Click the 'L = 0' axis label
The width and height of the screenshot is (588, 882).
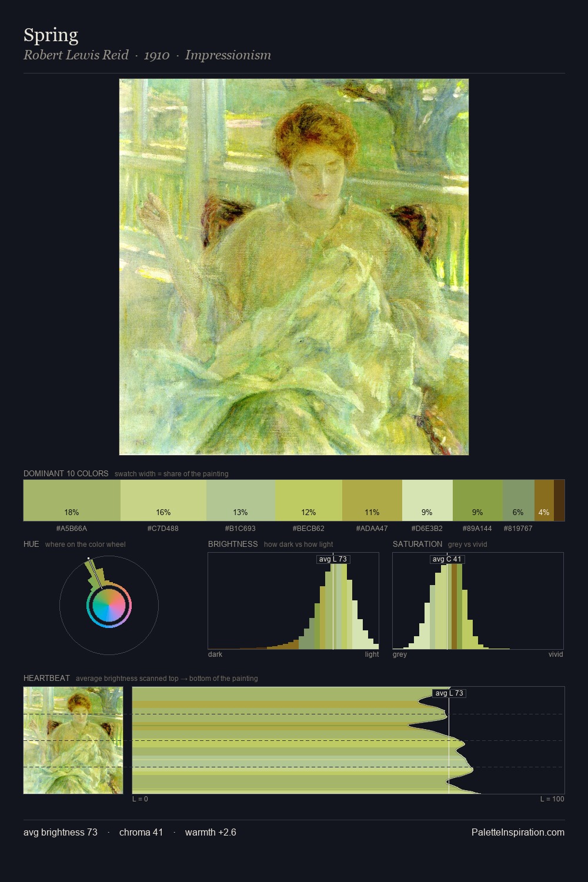tap(140, 799)
